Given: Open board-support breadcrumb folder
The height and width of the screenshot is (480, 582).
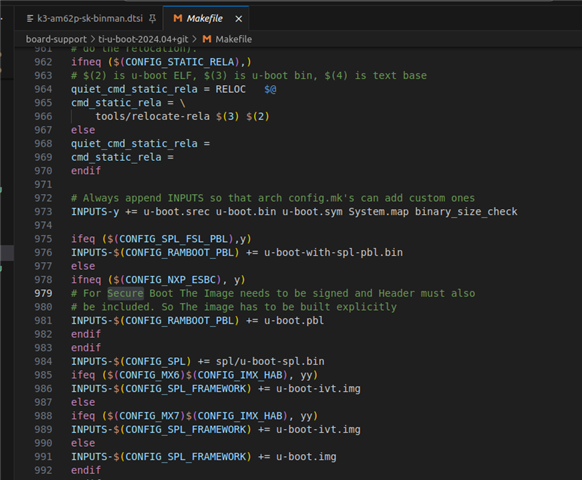Looking at the screenshot, I should [56, 39].
